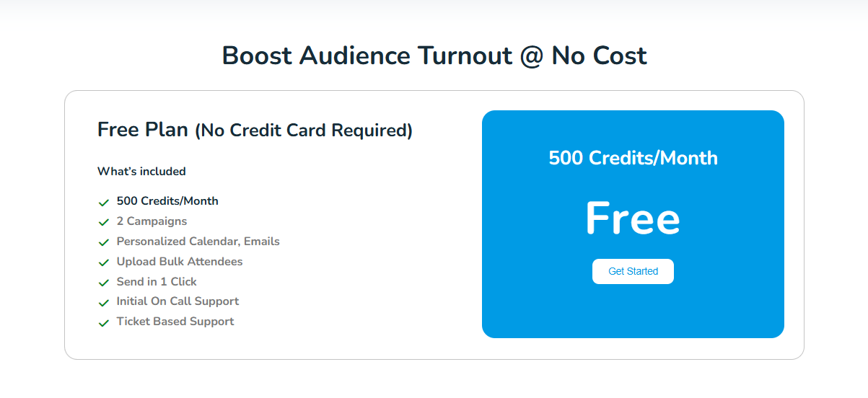868x398 pixels.
Task: Click Initial On Call Support text
Action: (177, 301)
